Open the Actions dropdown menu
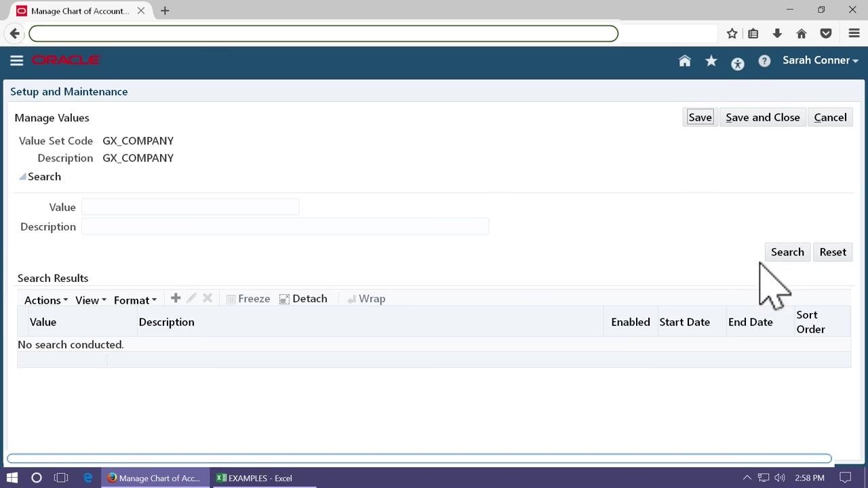868x488 pixels. coord(45,300)
